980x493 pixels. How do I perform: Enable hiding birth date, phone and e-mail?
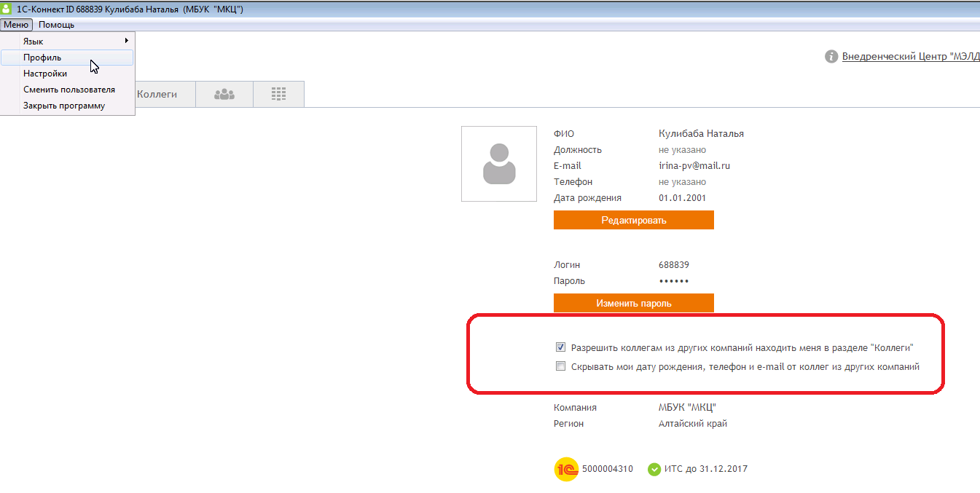560,366
